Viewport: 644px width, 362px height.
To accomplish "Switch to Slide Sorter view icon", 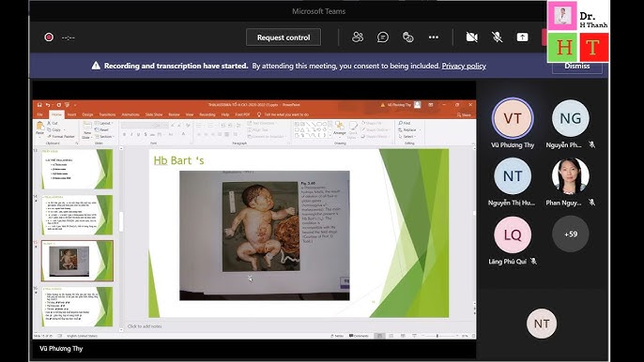I will point(391,336).
